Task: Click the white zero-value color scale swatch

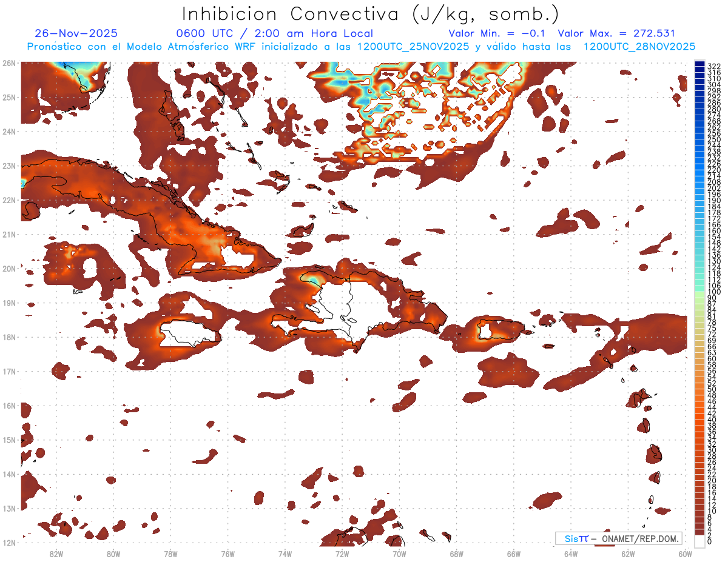Action: (700, 541)
